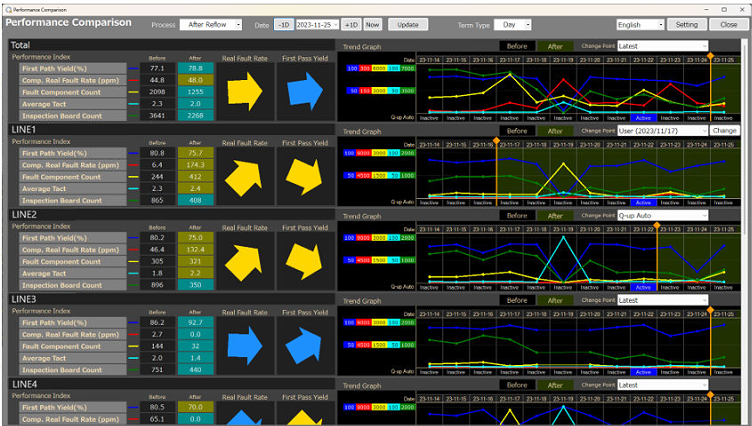
Task: Click the LINE3 Real Fault Rate blue arrow
Action: [x=245, y=345]
